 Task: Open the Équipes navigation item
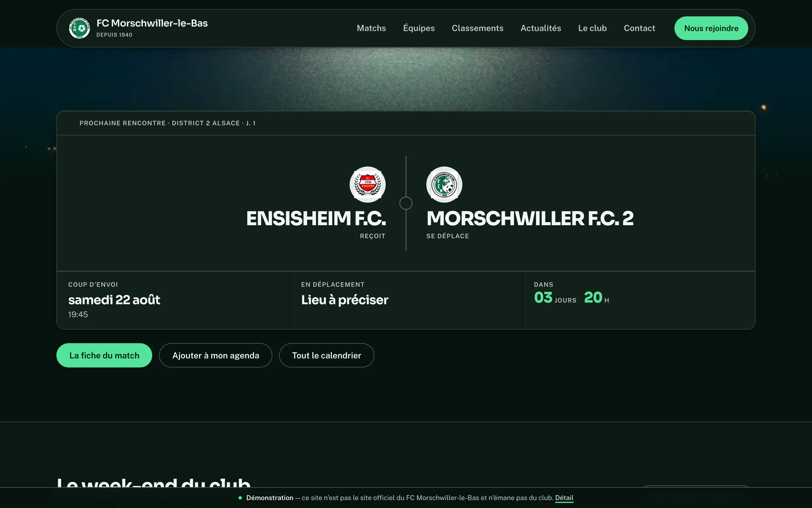[419, 28]
